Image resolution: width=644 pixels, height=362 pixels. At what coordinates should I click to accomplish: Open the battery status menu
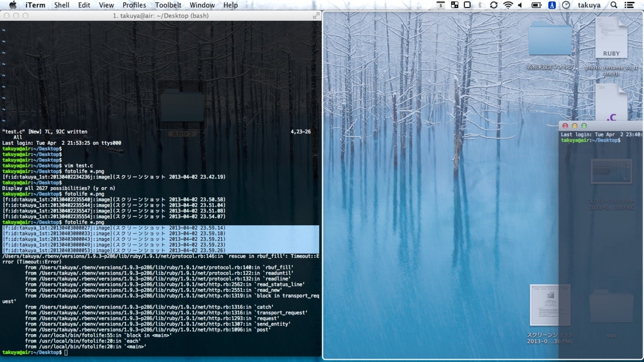536,5
